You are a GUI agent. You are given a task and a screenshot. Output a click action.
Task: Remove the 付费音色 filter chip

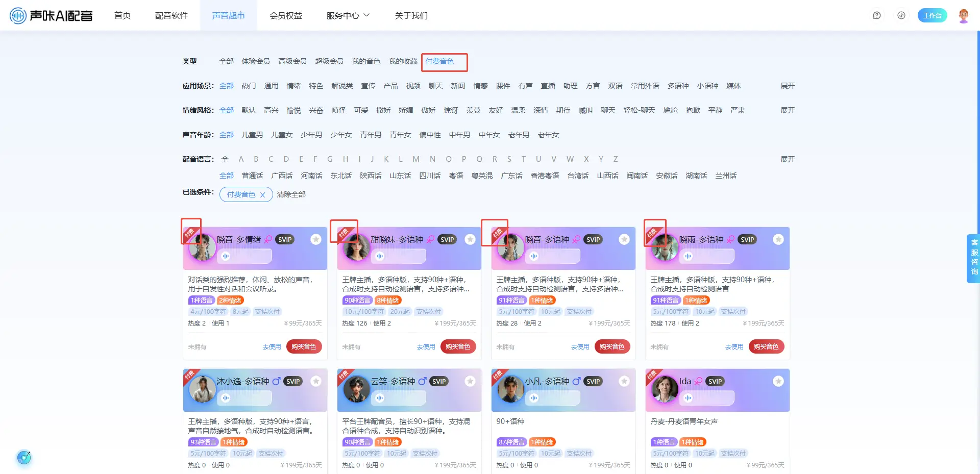pos(262,195)
